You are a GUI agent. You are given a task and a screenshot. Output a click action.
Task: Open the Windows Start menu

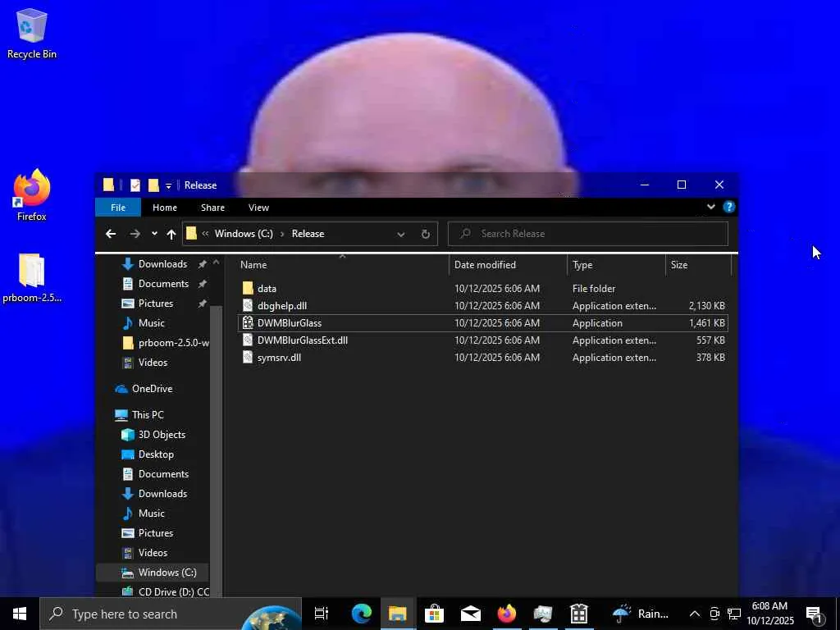click(x=20, y=614)
